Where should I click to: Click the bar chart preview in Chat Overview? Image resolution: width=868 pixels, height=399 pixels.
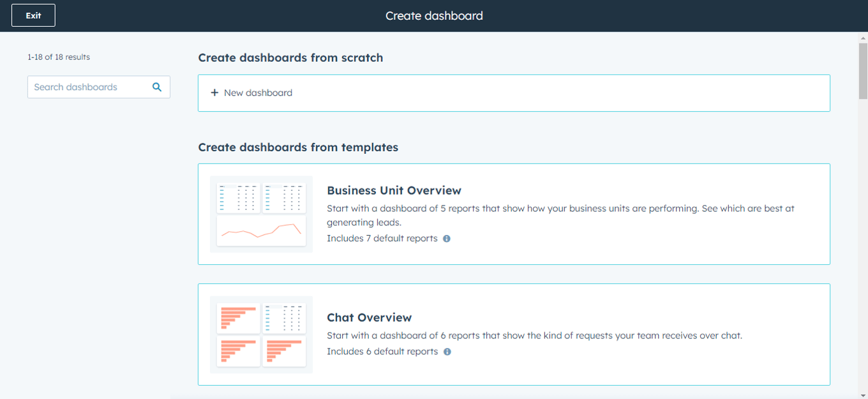pos(237,318)
